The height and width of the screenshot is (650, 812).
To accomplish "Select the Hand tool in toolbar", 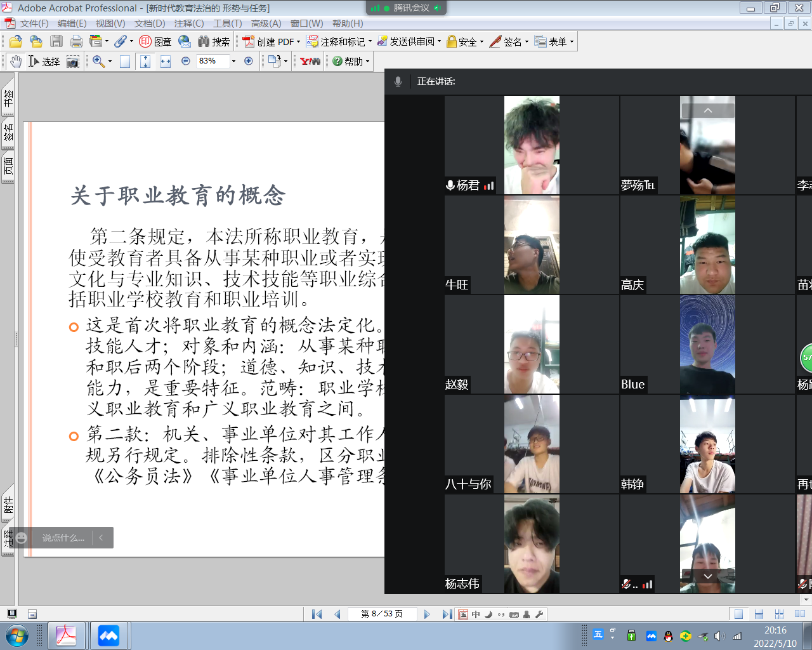I will pos(16,61).
